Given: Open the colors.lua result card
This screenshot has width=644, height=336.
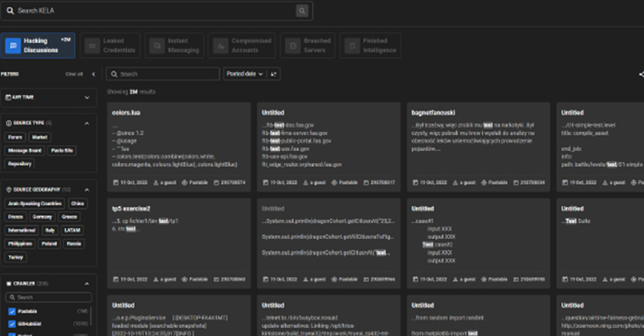Looking at the screenshot, I should [x=179, y=147].
